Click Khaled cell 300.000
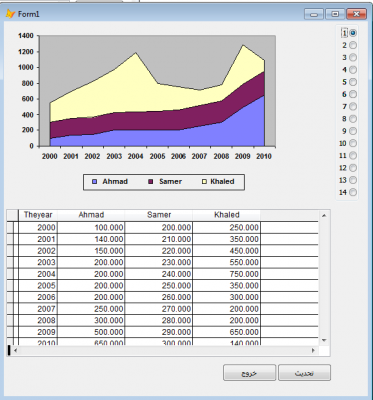373x400 pixels. [227, 297]
